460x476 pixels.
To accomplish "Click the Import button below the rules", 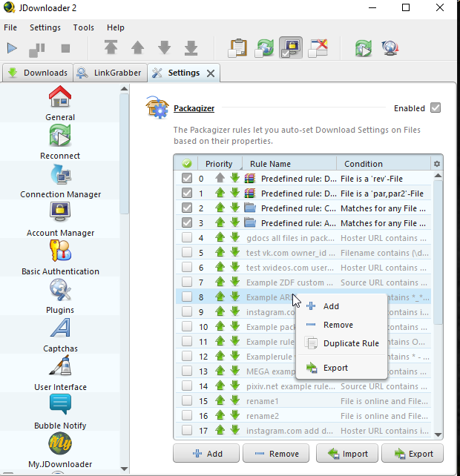I will pyautogui.click(x=347, y=454).
